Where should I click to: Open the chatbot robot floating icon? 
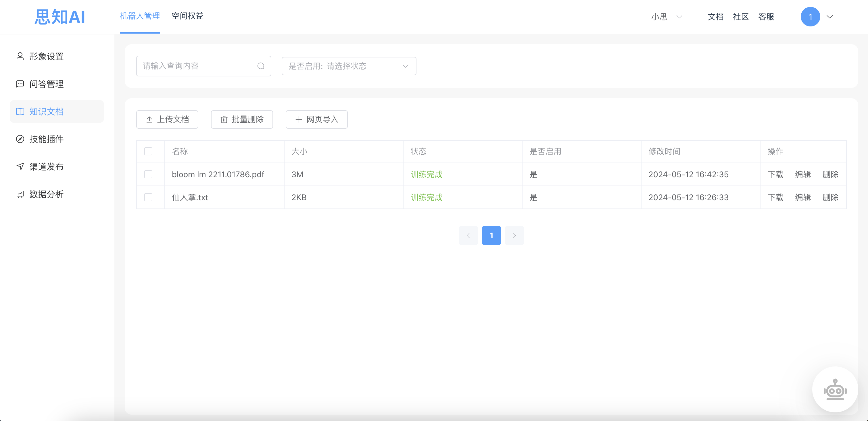(x=835, y=389)
